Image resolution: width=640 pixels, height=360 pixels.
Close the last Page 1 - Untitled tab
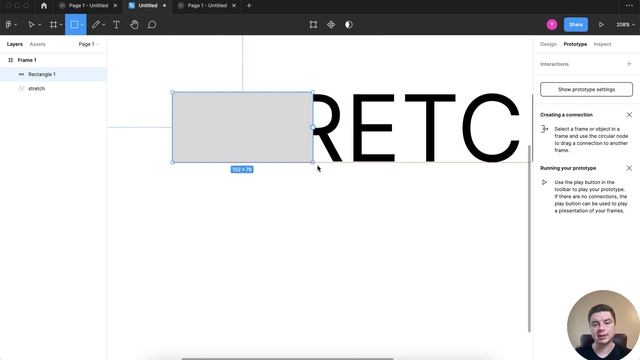click(x=234, y=6)
